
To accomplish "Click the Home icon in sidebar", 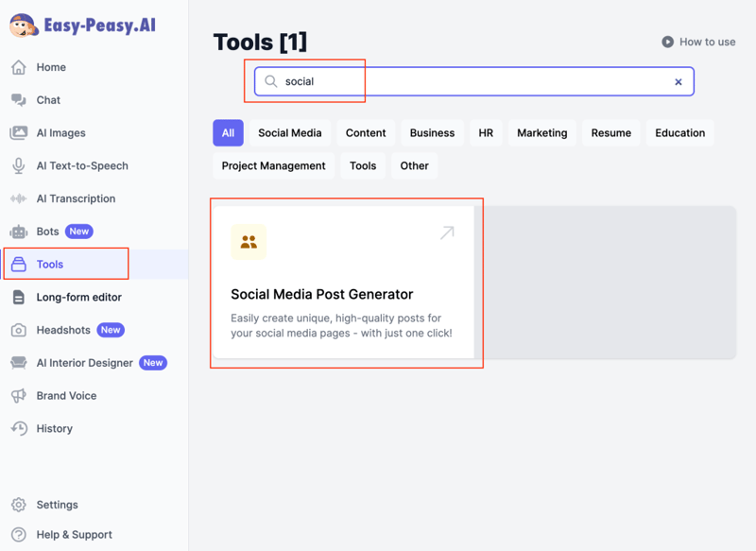I will 19,67.
